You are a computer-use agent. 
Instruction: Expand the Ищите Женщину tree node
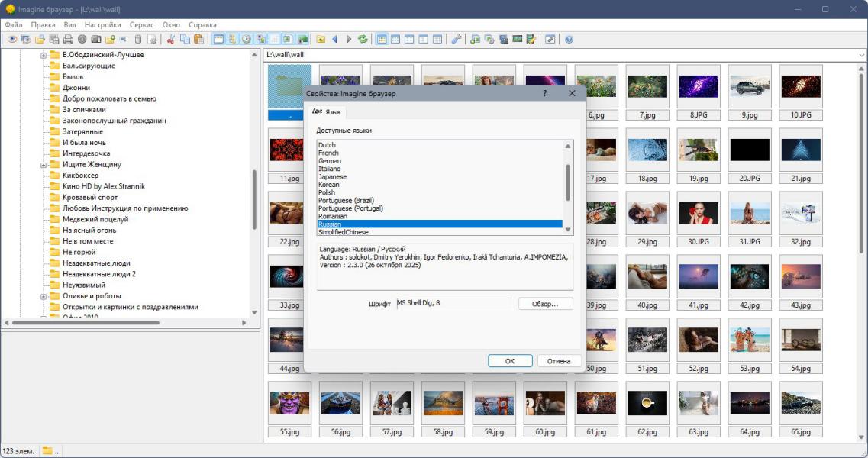[x=44, y=164]
